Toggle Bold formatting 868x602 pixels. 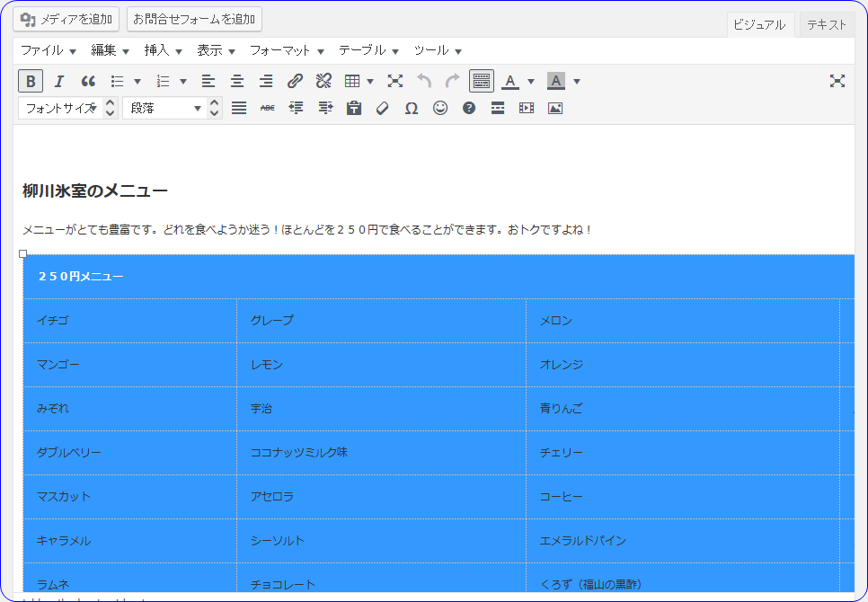[x=31, y=82]
